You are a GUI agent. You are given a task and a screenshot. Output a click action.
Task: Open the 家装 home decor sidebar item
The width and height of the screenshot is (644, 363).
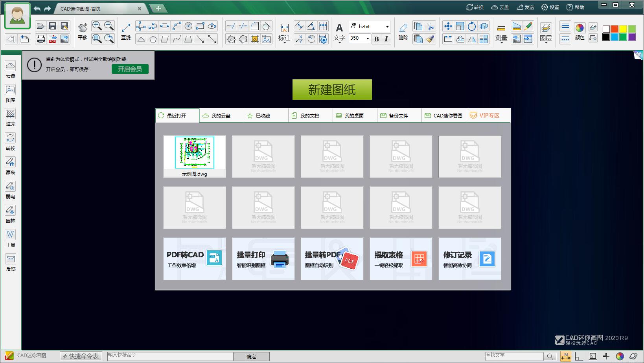[x=11, y=166]
